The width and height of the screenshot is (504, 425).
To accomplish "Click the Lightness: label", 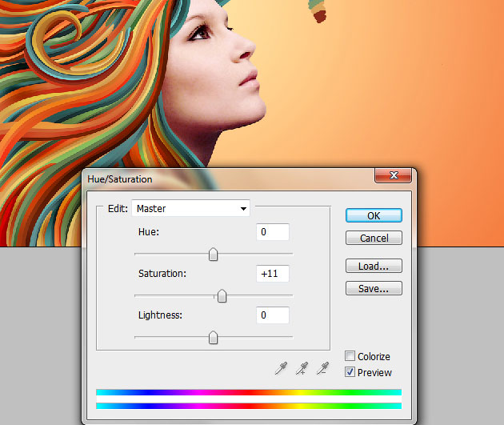I will (x=160, y=315).
